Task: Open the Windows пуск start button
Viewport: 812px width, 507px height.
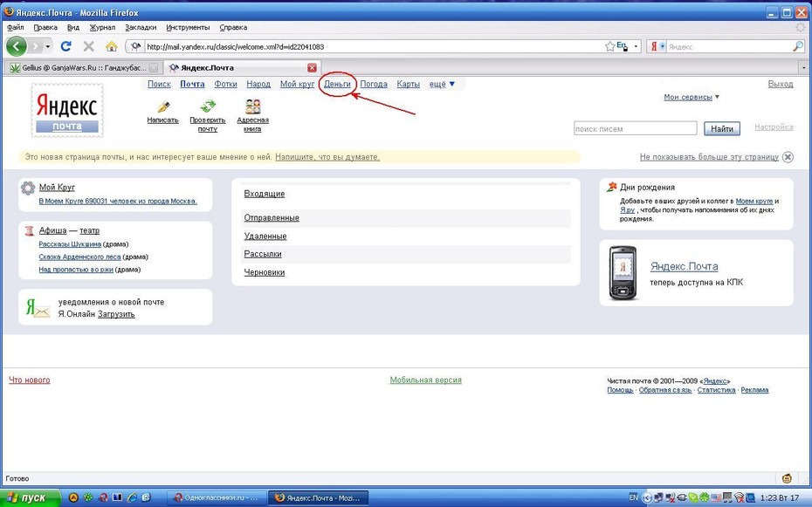Action: tap(31, 497)
